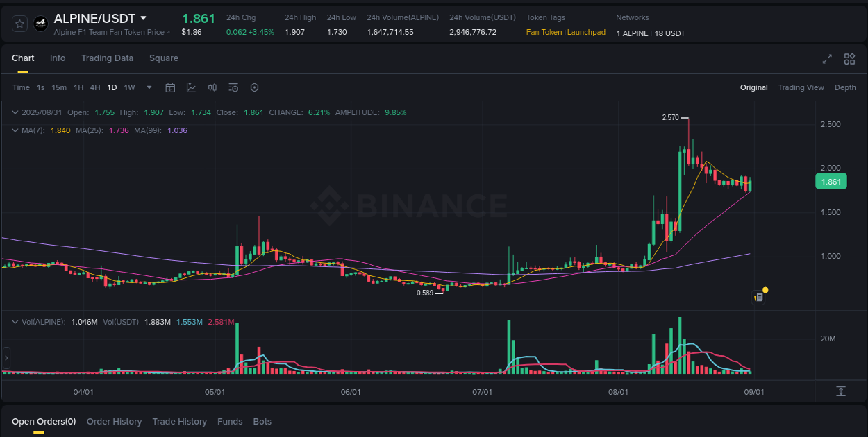Collapse the OHLC info row with its chevron

15,112
